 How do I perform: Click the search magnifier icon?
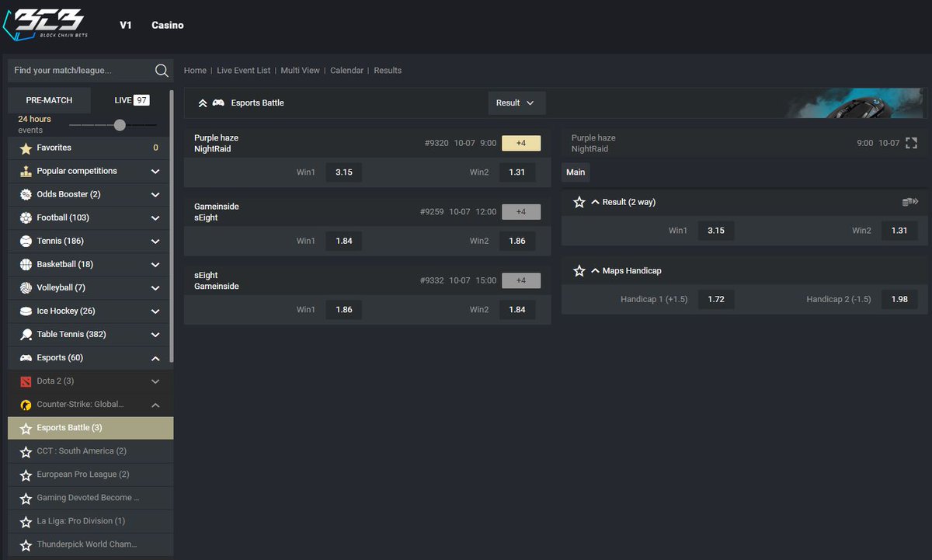pyautogui.click(x=162, y=71)
